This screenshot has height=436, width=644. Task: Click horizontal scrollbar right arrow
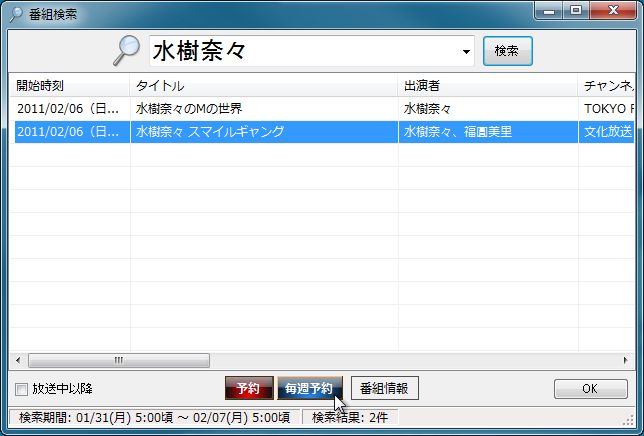(x=626, y=360)
